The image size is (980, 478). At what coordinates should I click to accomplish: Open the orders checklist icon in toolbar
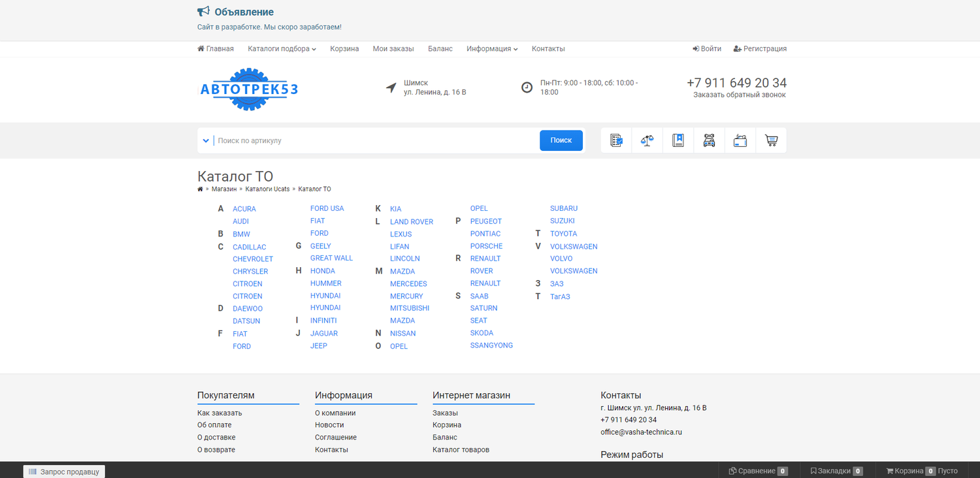[x=616, y=140]
